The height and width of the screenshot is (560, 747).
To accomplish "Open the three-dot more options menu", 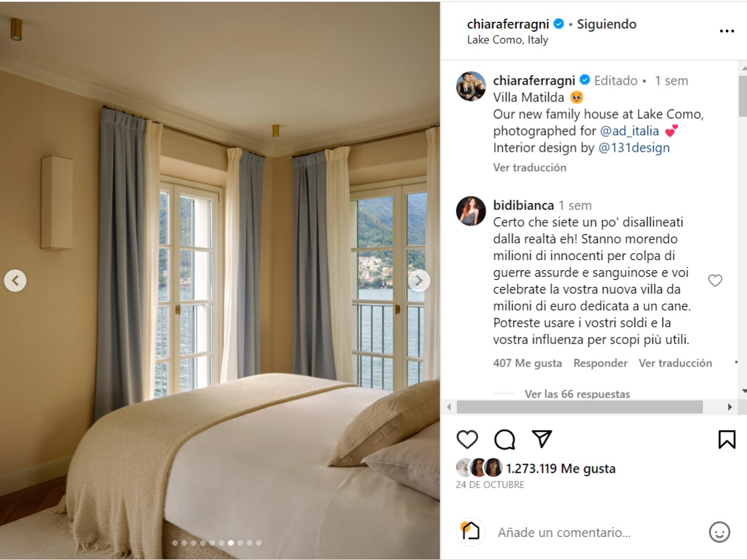I will [x=727, y=31].
